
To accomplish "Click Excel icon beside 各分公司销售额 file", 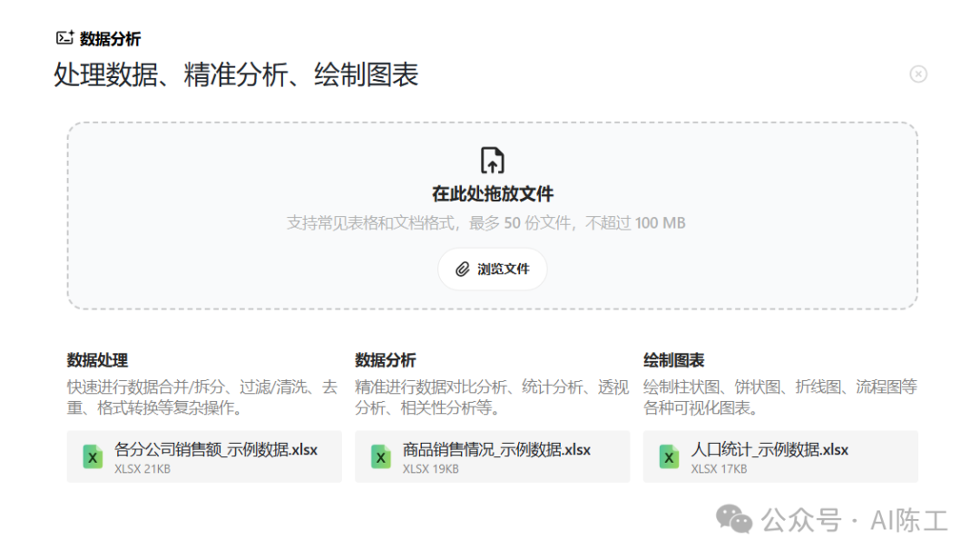I will tap(93, 457).
